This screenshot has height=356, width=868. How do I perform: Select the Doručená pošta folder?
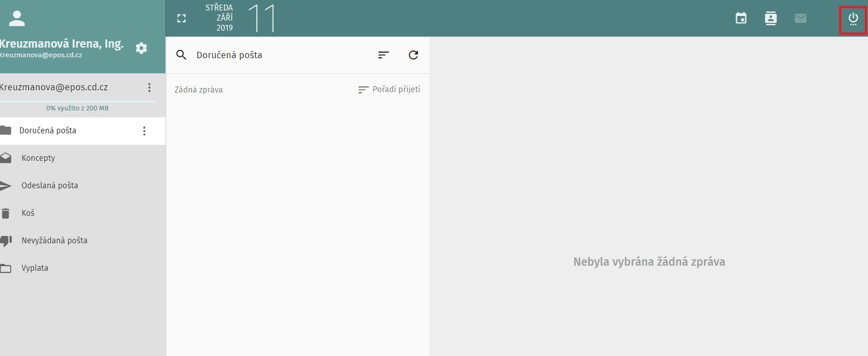pyautogui.click(x=82, y=131)
